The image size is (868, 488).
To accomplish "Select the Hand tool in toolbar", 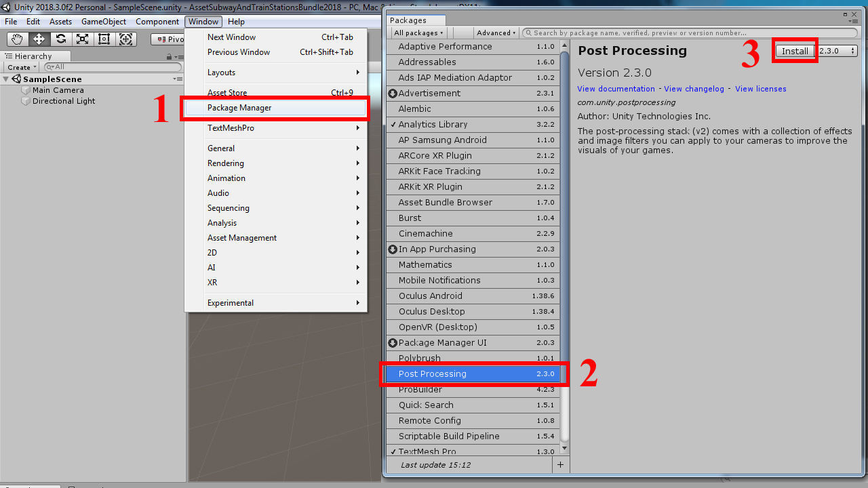I will coord(17,39).
